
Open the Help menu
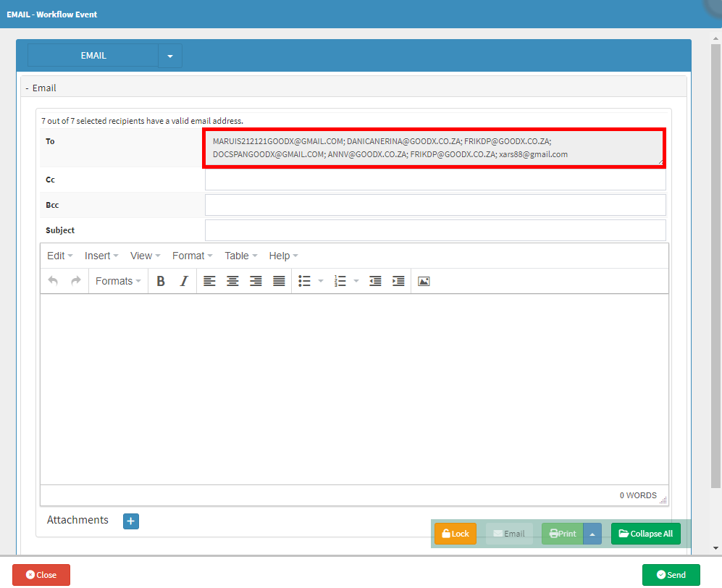point(283,256)
